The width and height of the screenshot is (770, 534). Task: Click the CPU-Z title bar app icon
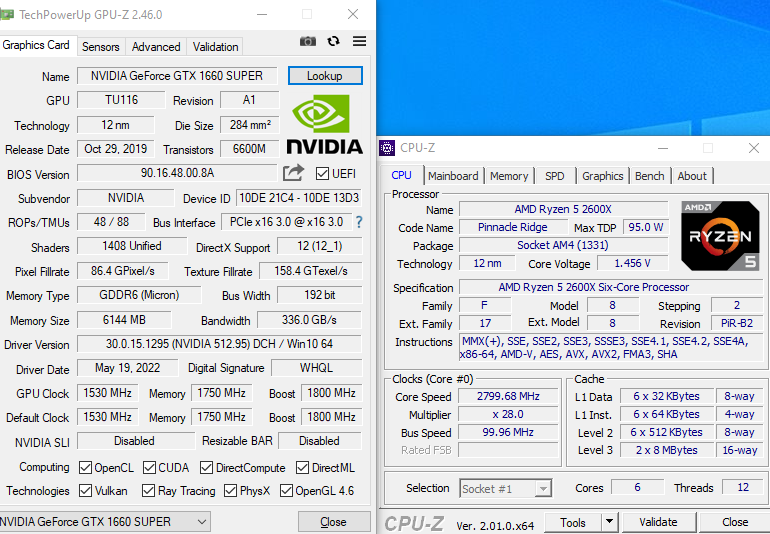(x=387, y=148)
